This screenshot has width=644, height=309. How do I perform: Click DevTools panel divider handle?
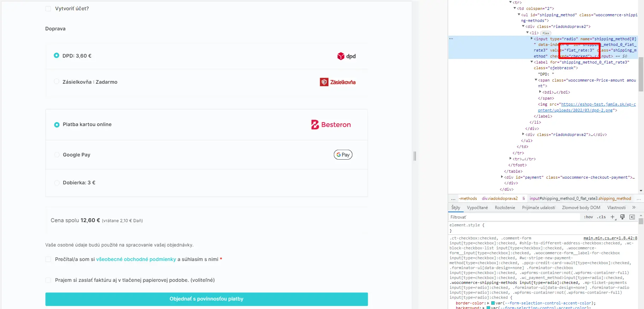415,156
